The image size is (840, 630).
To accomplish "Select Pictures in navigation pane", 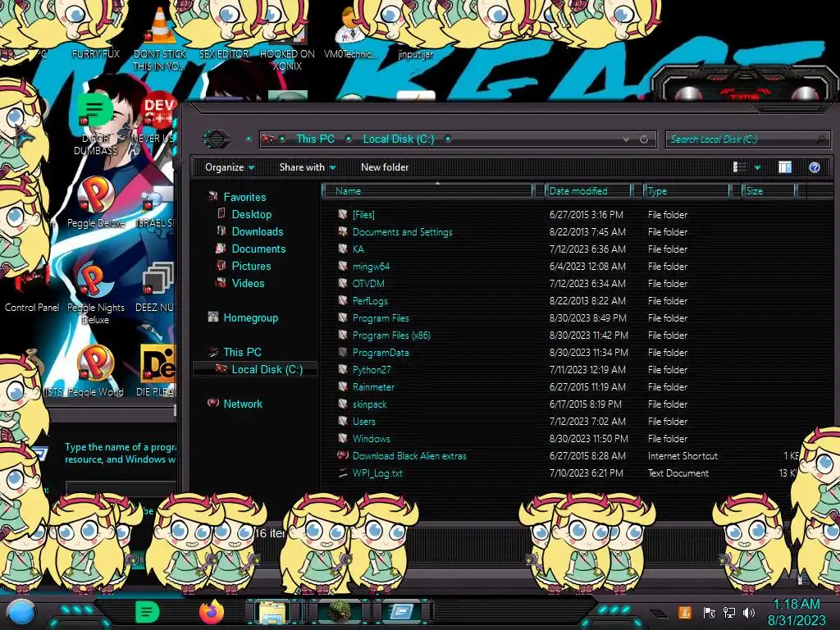I will (x=251, y=266).
